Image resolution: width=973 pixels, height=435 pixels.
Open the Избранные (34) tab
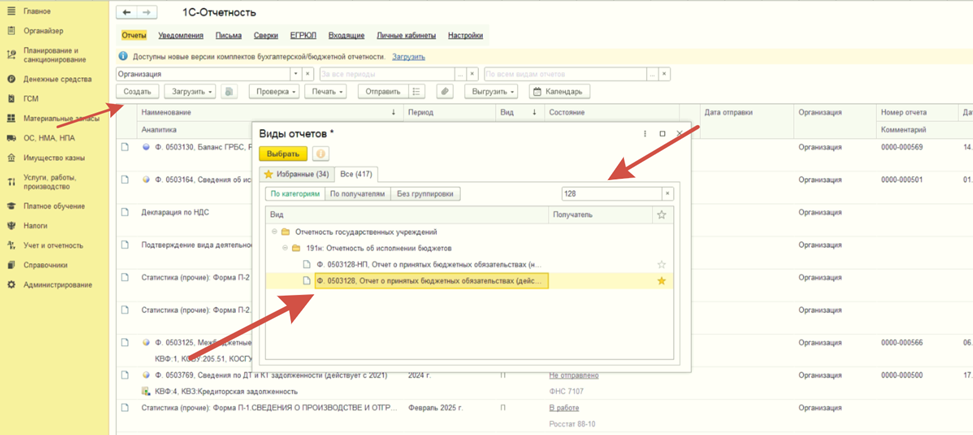click(x=297, y=174)
